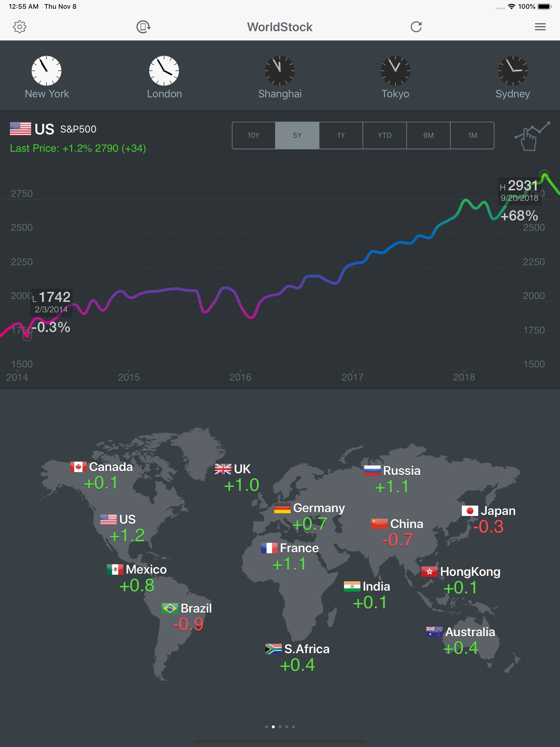Tap the US flag in chart header
The height and width of the screenshot is (747, 560).
click(x=20, y=129)
